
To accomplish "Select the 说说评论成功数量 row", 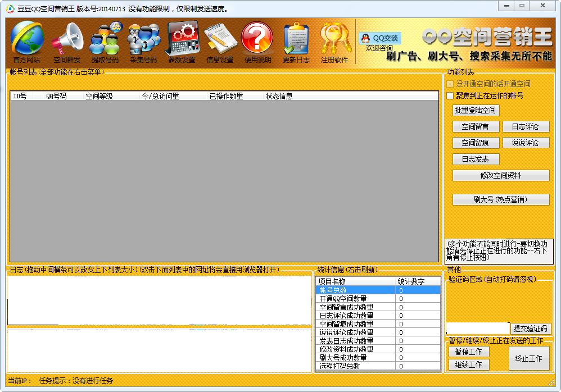I will click(x=378, y=332).
